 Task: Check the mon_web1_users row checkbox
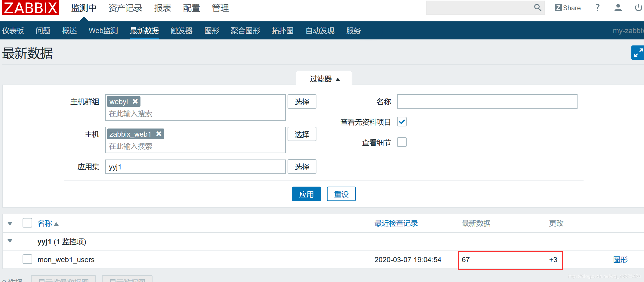(x=27, y=259)
